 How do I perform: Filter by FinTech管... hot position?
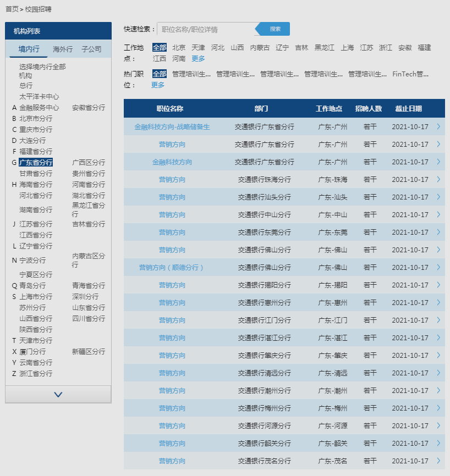click(x=410, y=74)
